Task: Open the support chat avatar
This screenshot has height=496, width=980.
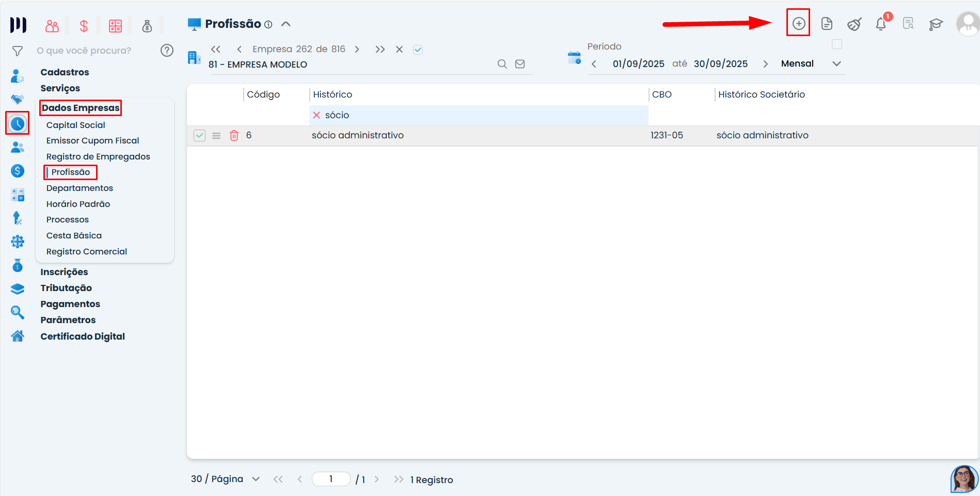Action: 965,479
